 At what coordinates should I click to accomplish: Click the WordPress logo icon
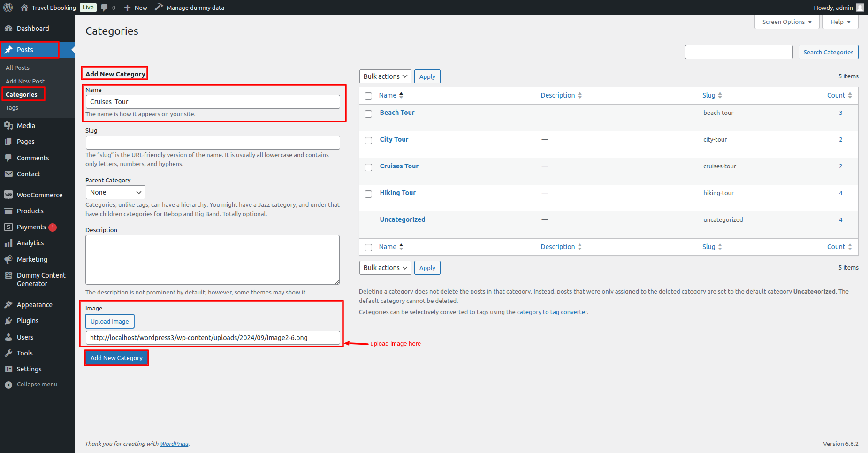click(x=8, y=8)
